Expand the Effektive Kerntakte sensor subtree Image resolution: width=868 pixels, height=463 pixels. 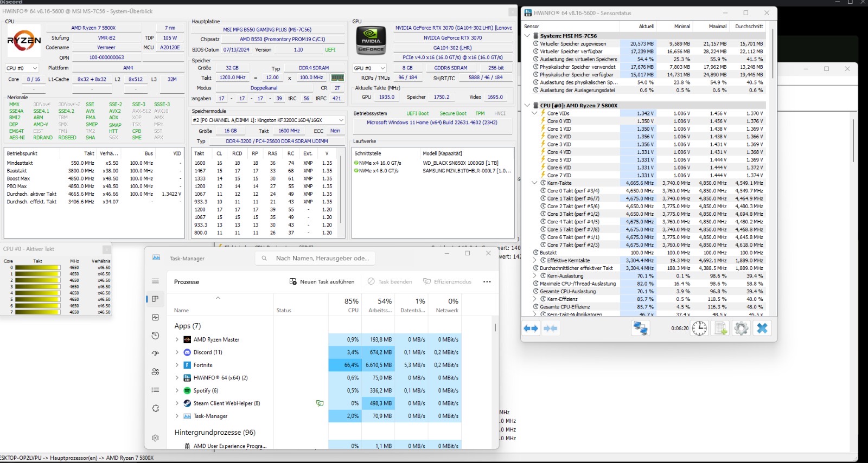535,260
